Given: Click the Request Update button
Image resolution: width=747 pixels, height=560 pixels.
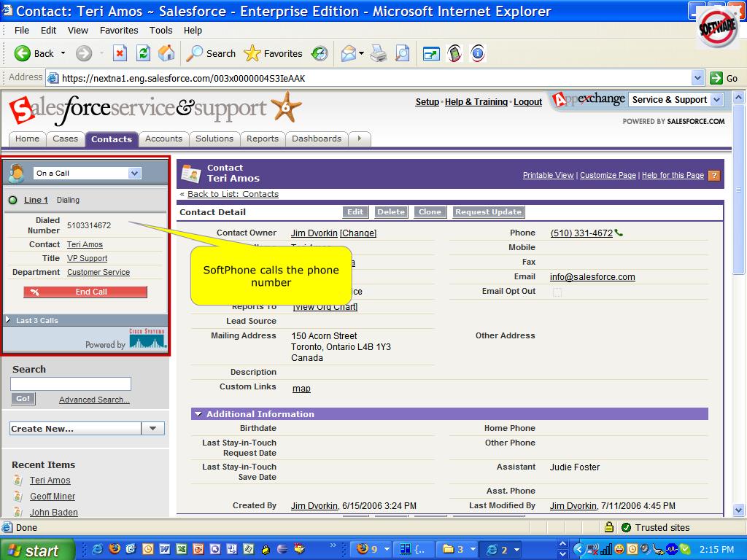Looking at the screenshot, I should pos(488,212).
